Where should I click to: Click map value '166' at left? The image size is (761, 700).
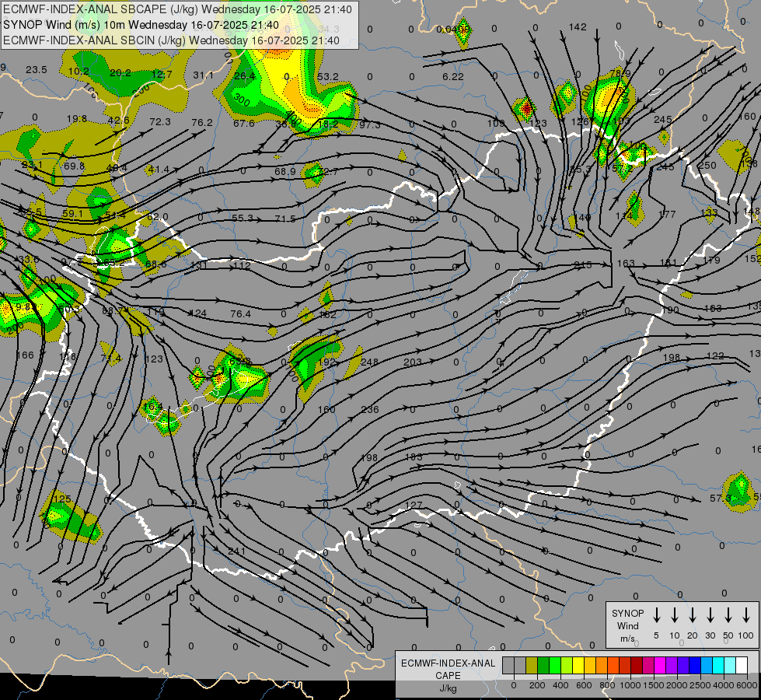25,355
